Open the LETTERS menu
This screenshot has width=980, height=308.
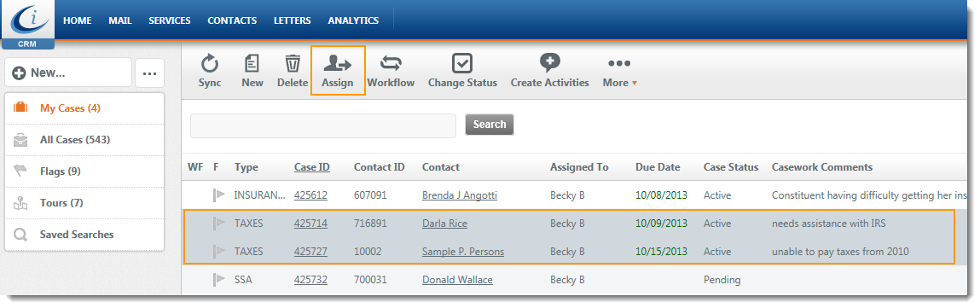292,20
